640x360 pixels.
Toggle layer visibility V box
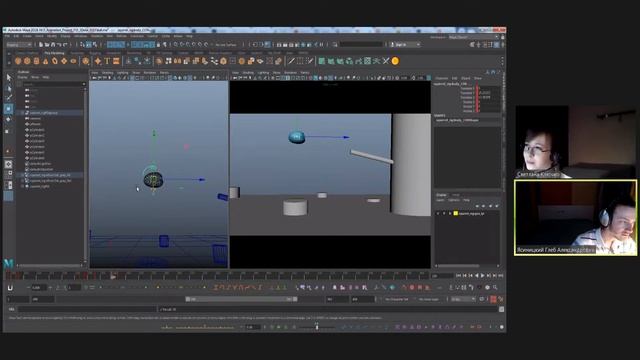pyautogui.click(x=438, y=213)
